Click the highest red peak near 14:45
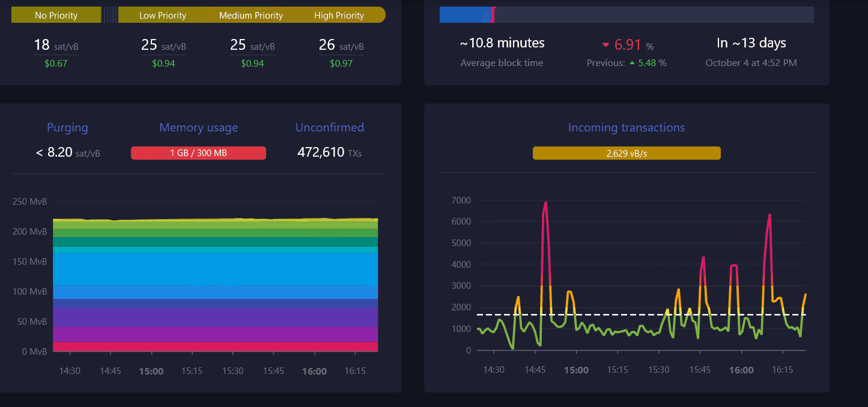Screen dimensions: 868x407 [x=545, y=203]
